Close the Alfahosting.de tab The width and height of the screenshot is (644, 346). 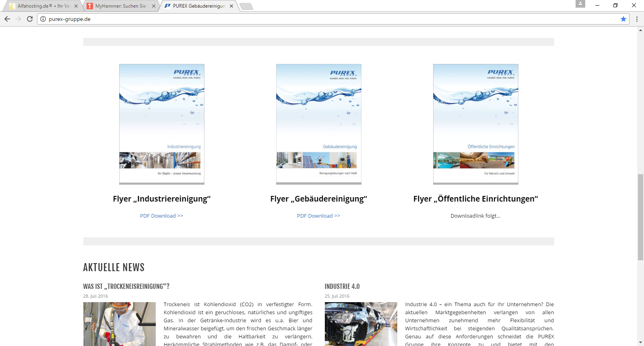point(76,6)
